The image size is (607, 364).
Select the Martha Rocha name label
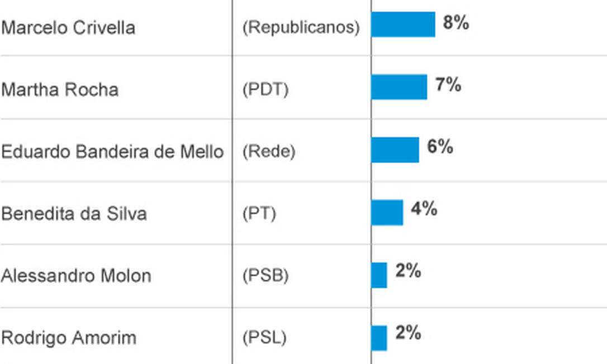click(x=60, y=90)
